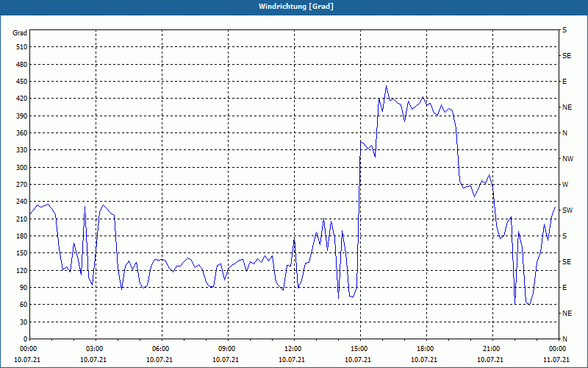Viewport: 588px width, 368px height.
Task: Click the 10.07.21 date under 12:00
Action: click(x=292, y=360)
